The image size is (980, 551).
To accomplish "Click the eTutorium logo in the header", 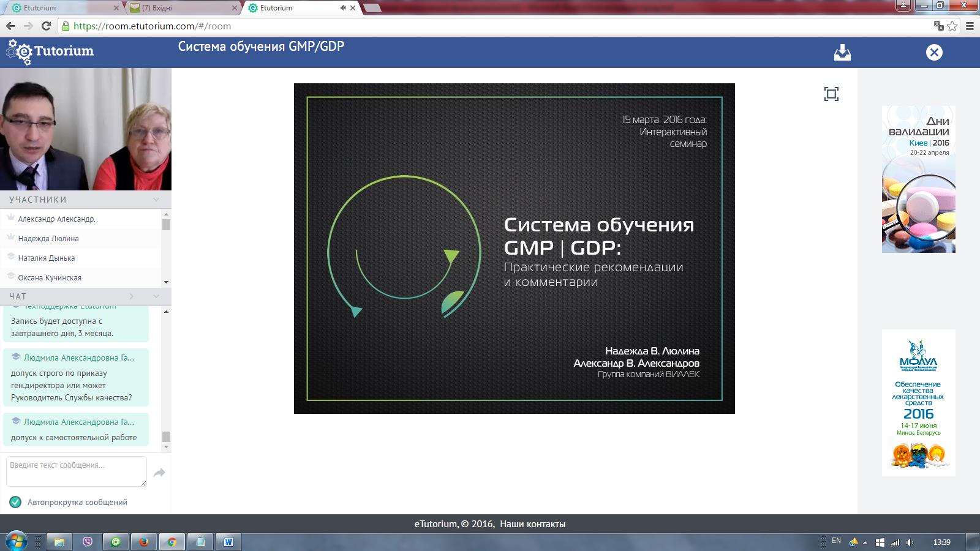I will point(50,52).
